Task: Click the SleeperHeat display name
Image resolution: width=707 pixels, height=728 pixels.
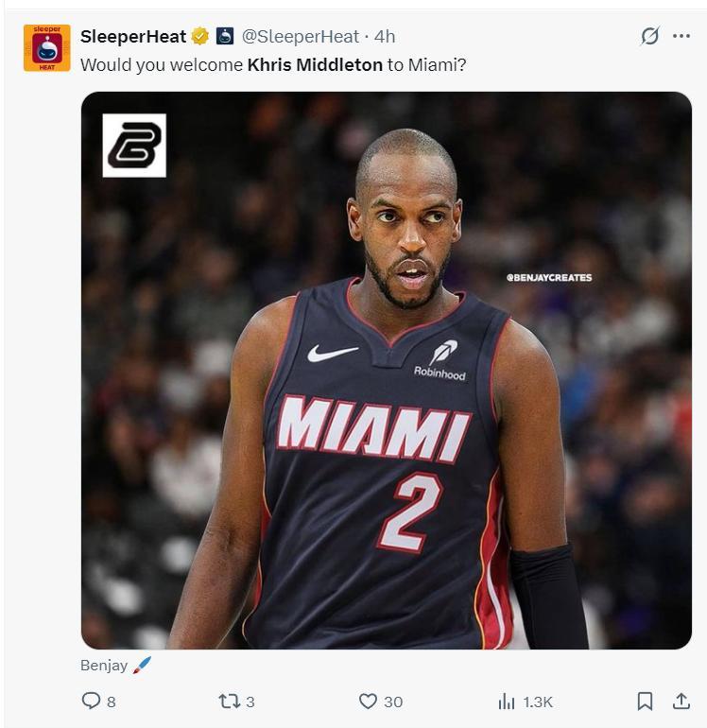Action: click(x=133, y=36)
